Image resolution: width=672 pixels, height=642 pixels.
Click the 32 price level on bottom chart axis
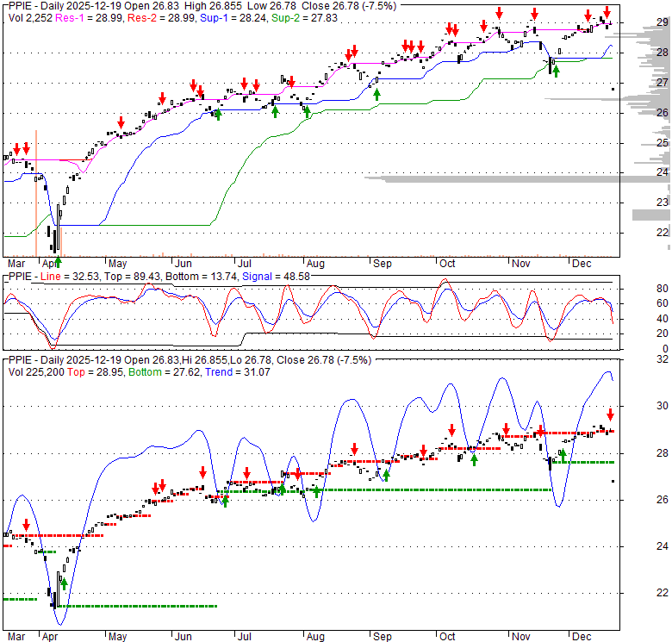(x=638, y=359)
